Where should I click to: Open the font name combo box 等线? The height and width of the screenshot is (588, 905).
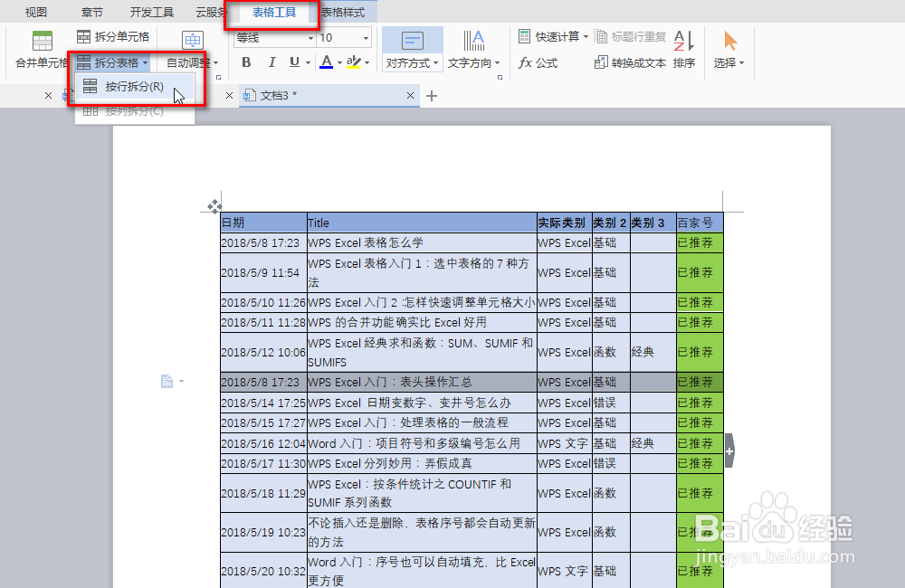(x=274, y=38)
